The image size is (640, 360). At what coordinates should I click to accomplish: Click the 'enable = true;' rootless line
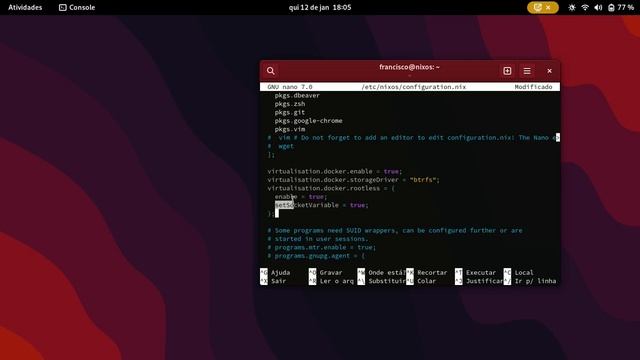pyautogui.click(x=301, y=197)
